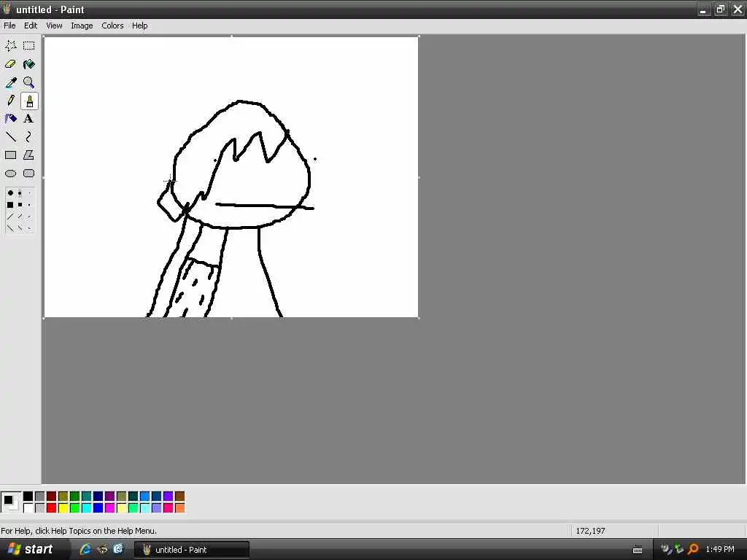Launch Internet Explorer from Quick Launch
The width and height of the screenshot is (747, 560).
click(x=85, y=549)
